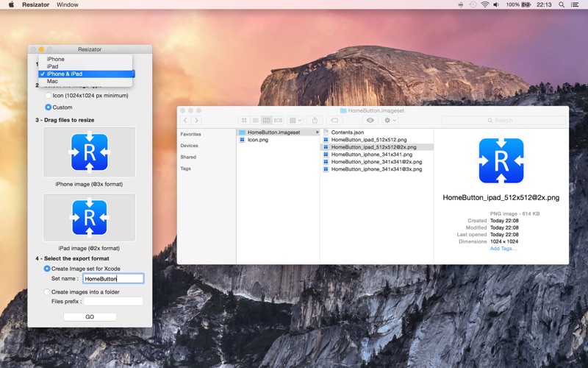Select Tags in Finder sidebar
This screenshot has width=588, height=368.
[186, 169]
